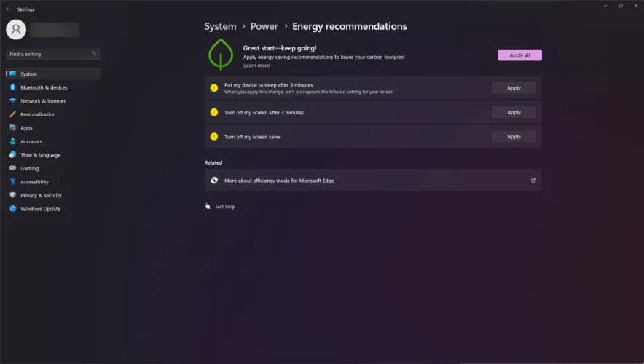Viewport: 644px width, 364px height.
Task: Click the back arrow in Settings title bar
Action: 9,9
